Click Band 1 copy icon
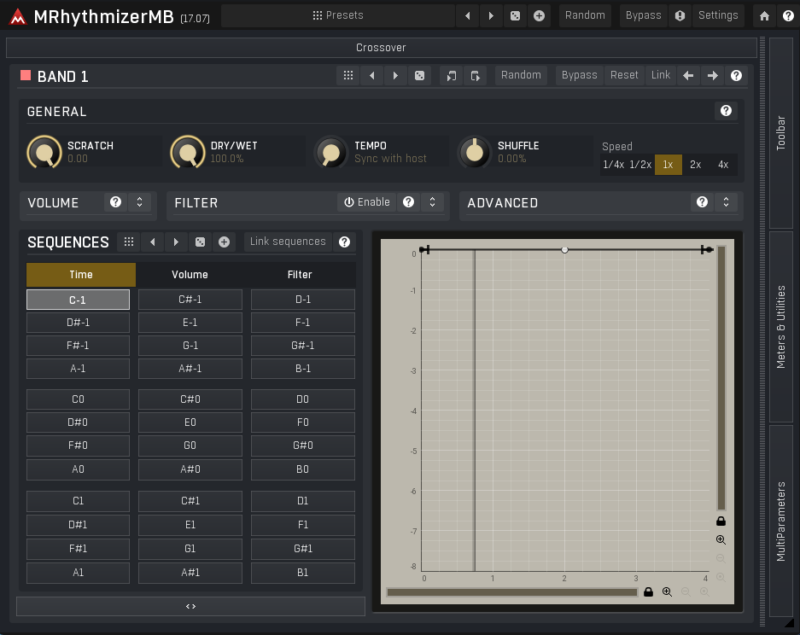 451,75
